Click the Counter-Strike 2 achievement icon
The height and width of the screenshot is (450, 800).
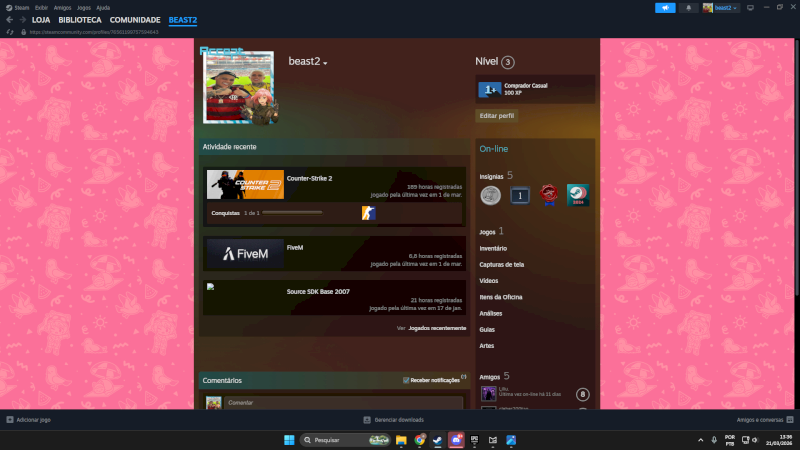368,212
